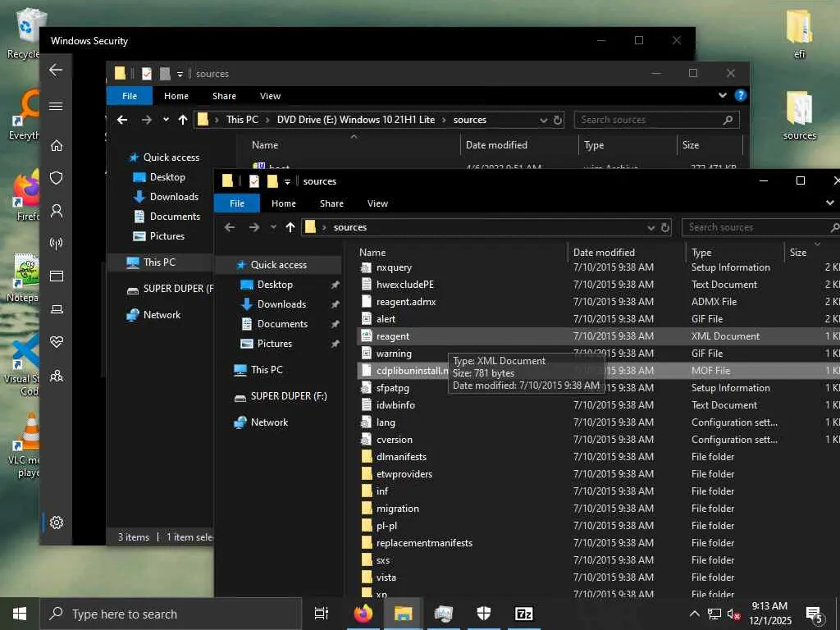Go up one level in front sources window
The height and width of the screenshot is (630, 840).
290,227
